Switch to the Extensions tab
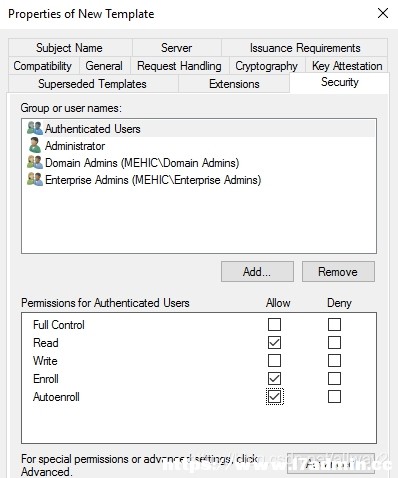This screenshot has width=398, height=478. 234,84
